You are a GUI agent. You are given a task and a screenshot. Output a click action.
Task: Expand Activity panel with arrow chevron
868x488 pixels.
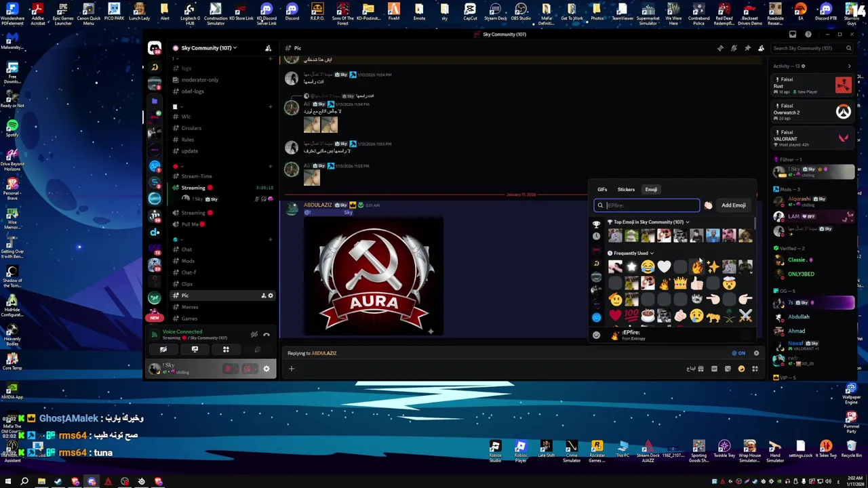(x=849, y=66)
